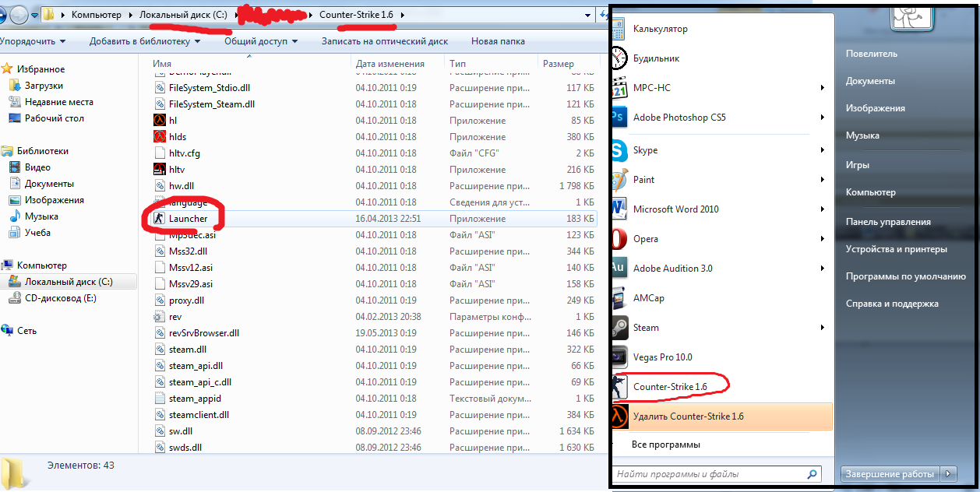Launch Будильник clock icon in Start menu
This screenshot has width=980, height=492.
click(620, 58)
